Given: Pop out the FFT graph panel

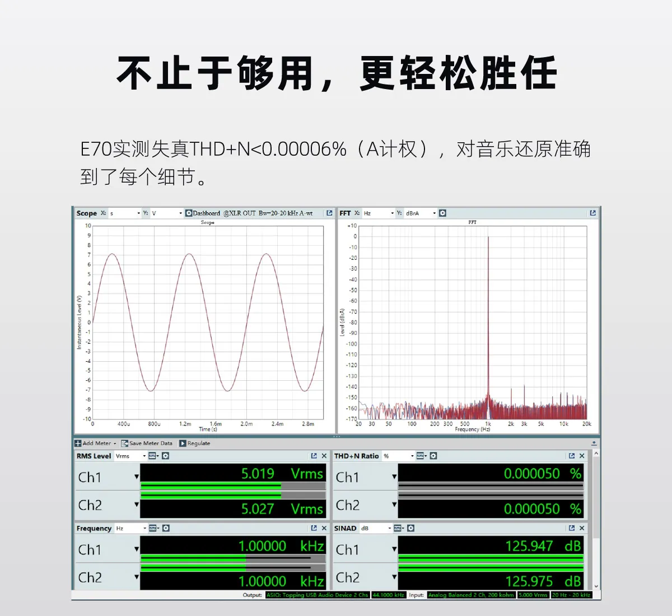Looking at the screenshot, I should click(x=592, y=213).
